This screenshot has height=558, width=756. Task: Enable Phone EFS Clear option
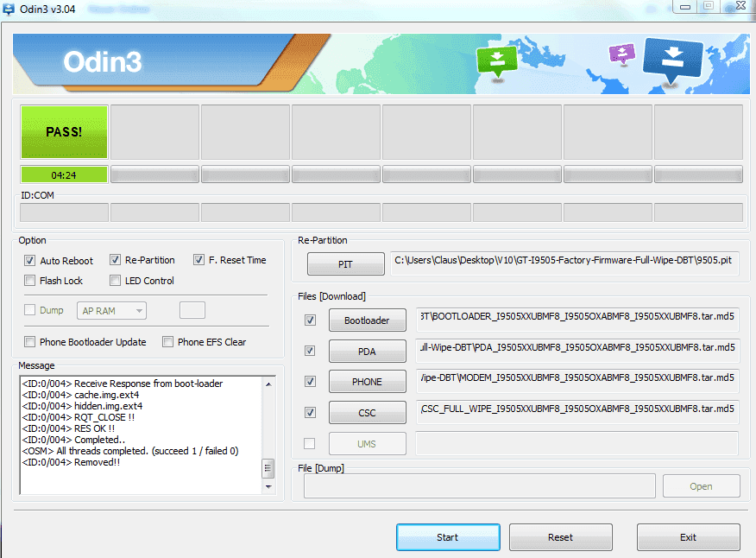[167, 342]
